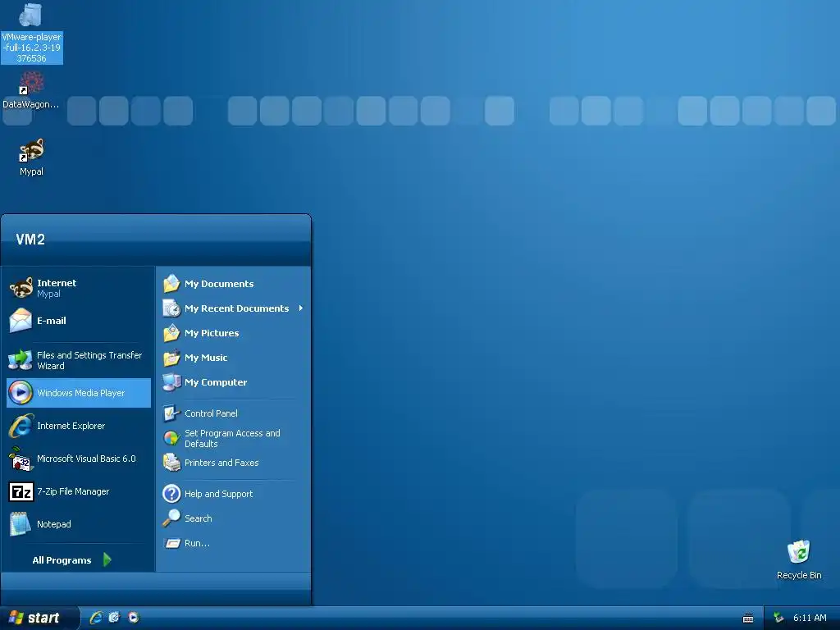Open 7-Zip File Manager

click(79, 491)
